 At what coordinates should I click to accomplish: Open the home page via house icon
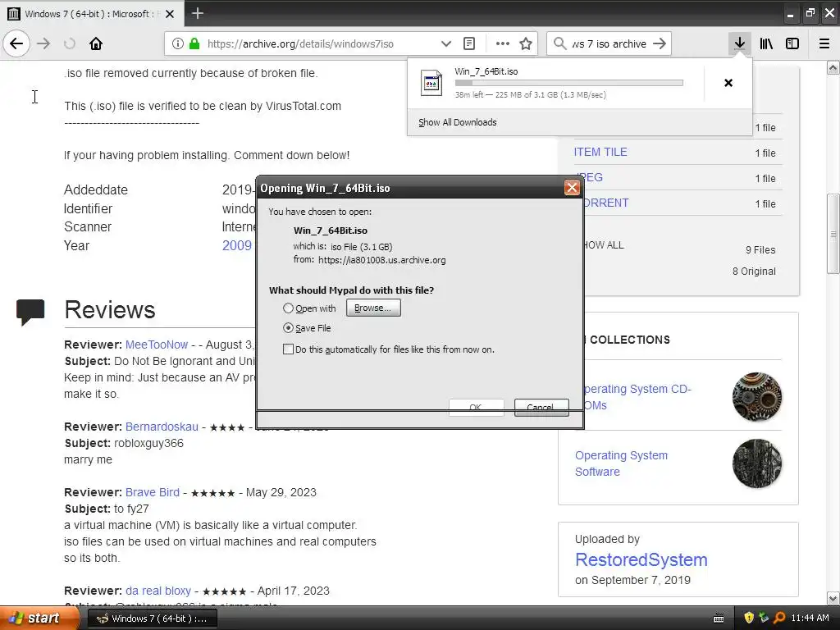96,43
